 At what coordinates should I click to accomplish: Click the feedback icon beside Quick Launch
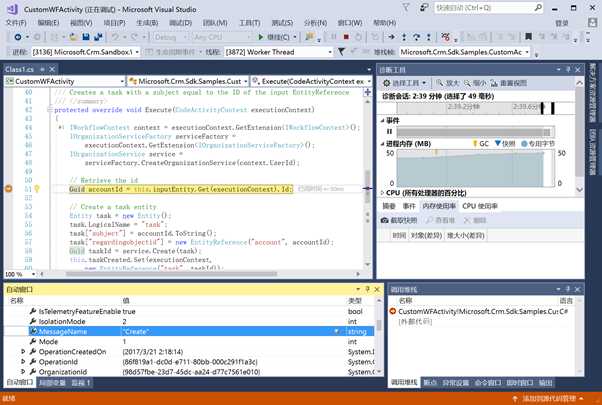[x=424, y=8]
